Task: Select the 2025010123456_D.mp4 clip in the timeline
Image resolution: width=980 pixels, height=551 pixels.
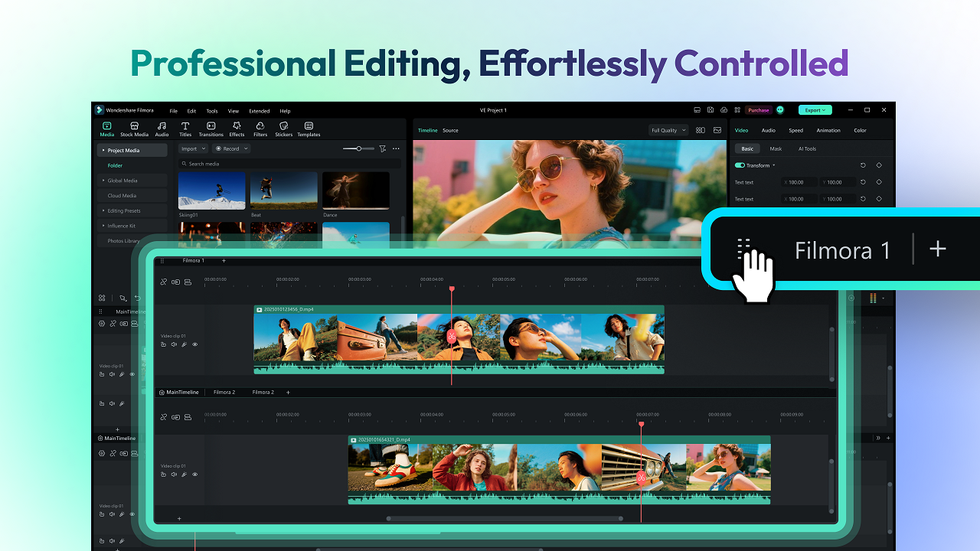Action: (459, 340)
